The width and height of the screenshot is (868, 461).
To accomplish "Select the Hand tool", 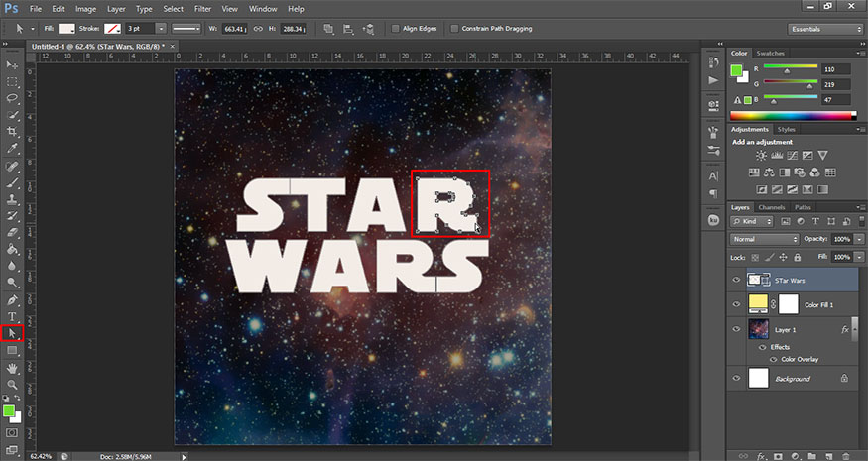I will tap(12, 368).
